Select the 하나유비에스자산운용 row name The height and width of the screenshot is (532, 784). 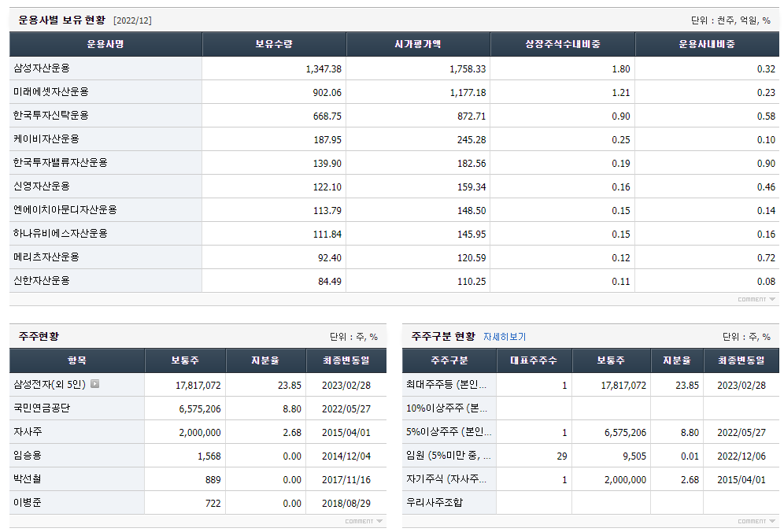(61, 234)
